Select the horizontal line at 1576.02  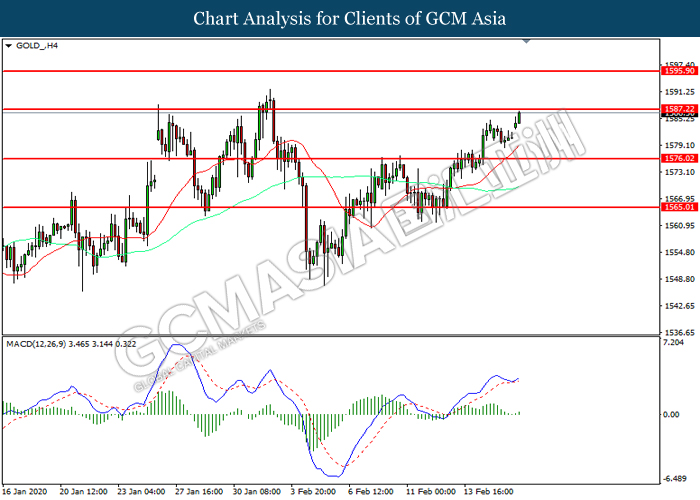[331, 158]
